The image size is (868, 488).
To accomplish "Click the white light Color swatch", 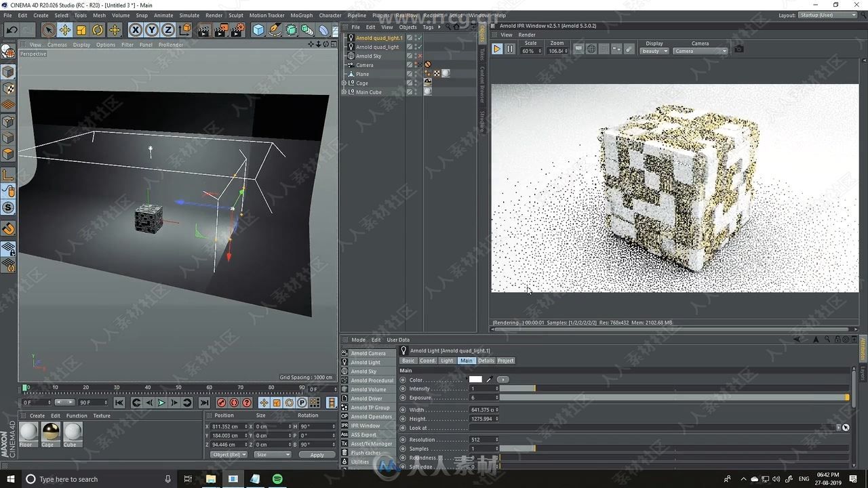I will click(475, 380).
